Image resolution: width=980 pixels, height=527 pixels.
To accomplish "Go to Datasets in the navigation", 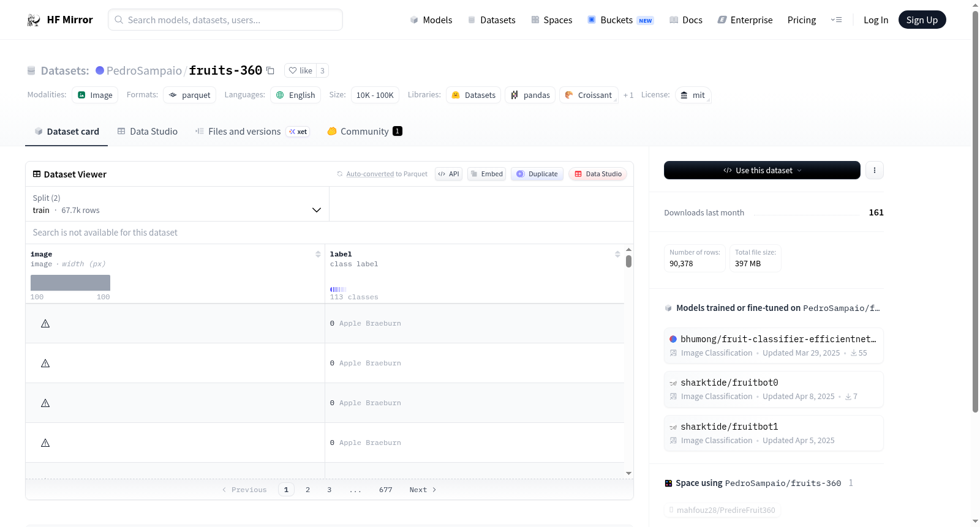I will tap(492, 20).
